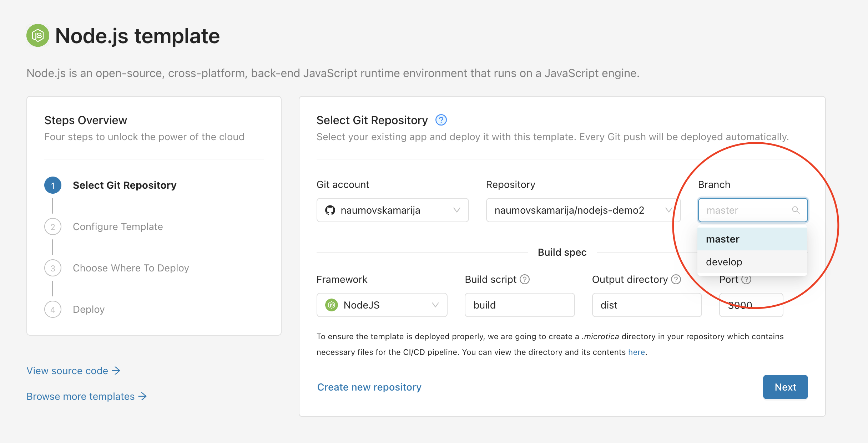Screen dimensions: 868x443
Task: Click the Repository field label
Action: 510,184
